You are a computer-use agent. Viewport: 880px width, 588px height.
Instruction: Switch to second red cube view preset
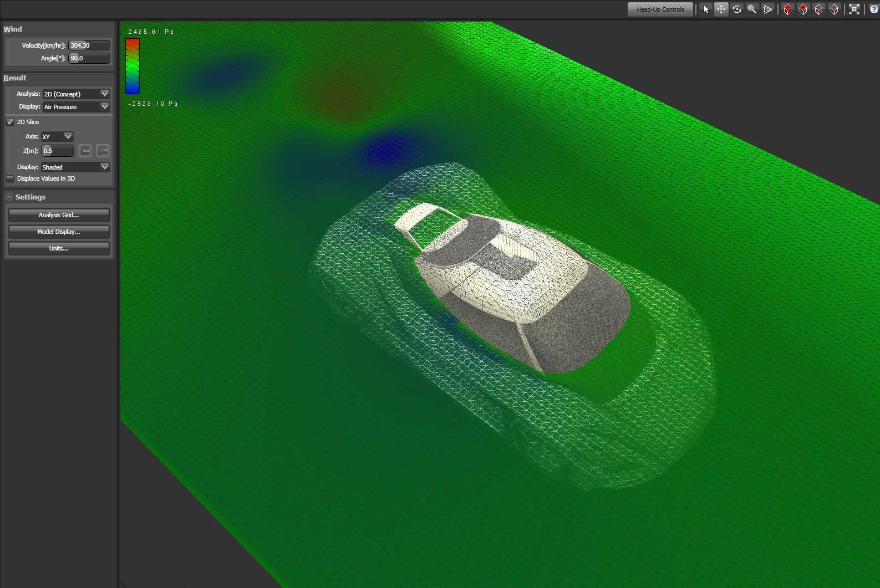click(803, 9)
